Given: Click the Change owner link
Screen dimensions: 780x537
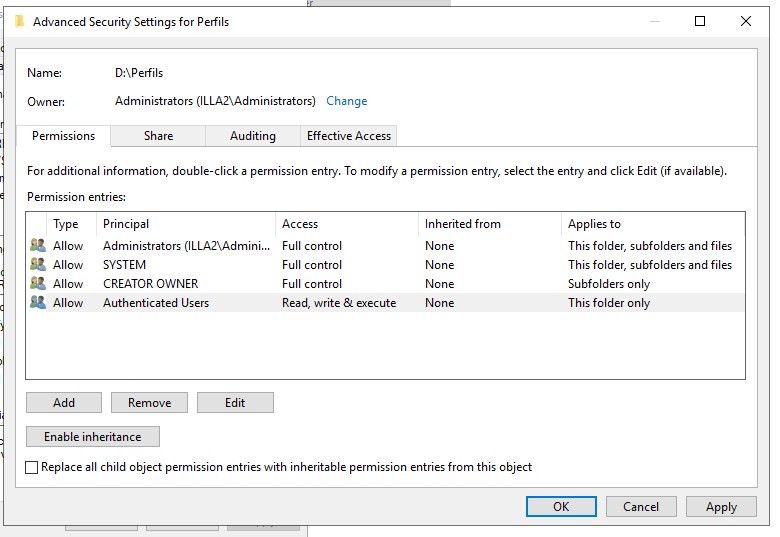Looking at the screenshot, I should tap(346, 101).
